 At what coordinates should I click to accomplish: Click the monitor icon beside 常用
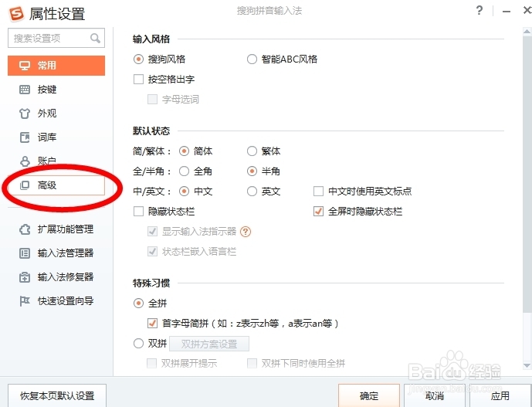[25, 65]
